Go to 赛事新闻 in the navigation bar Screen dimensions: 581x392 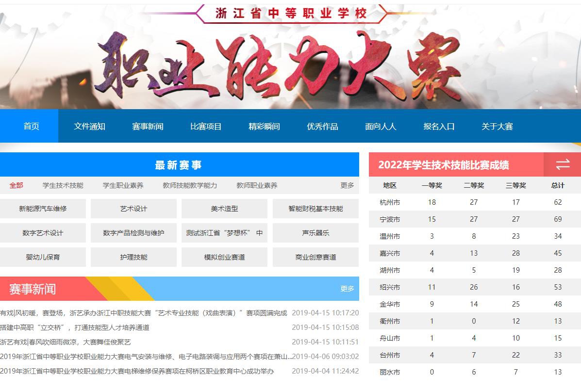[x=148, y=126]
